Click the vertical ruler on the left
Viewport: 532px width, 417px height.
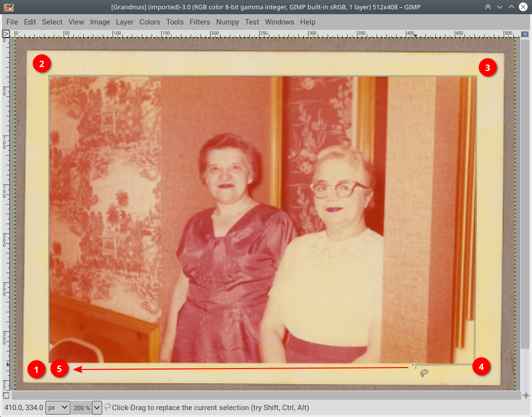6,214
